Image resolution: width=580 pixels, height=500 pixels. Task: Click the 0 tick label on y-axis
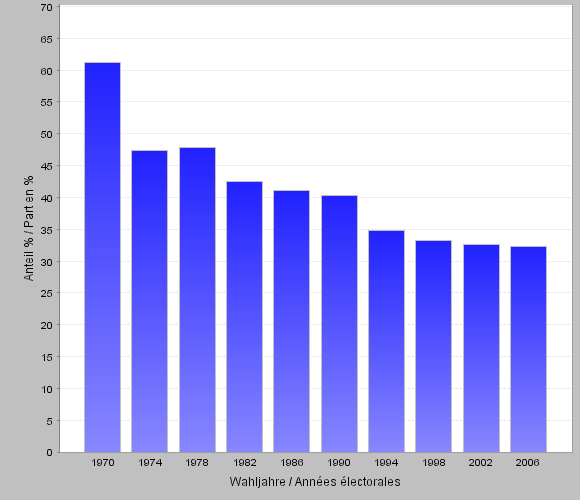point(50,453)
